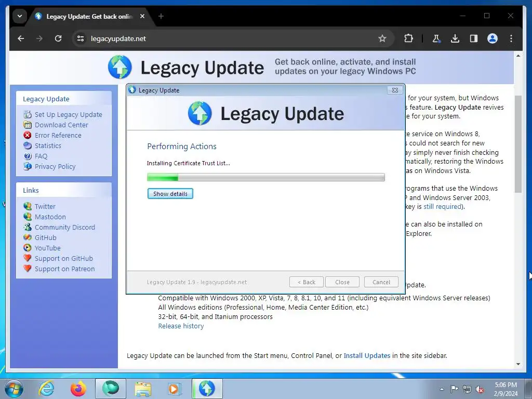
Task: View site information icon in address bar
Action: (x=81, y=38)
